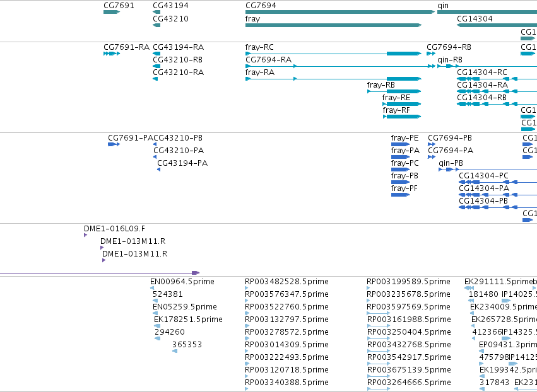Select EST RP003250404.5prime
The width and height of the screenshot is (537, 392).
tap(409, 332)
